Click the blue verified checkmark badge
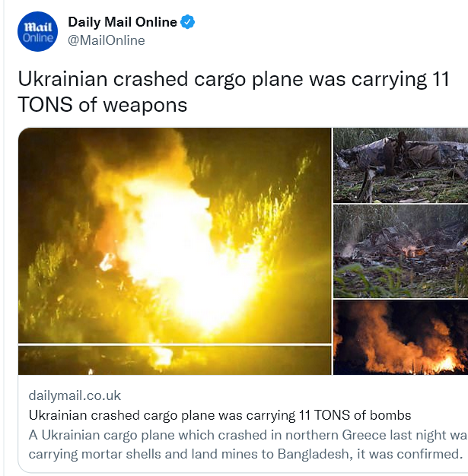The height and width of the screenshot is (476, 468). [x=187, y=22]
